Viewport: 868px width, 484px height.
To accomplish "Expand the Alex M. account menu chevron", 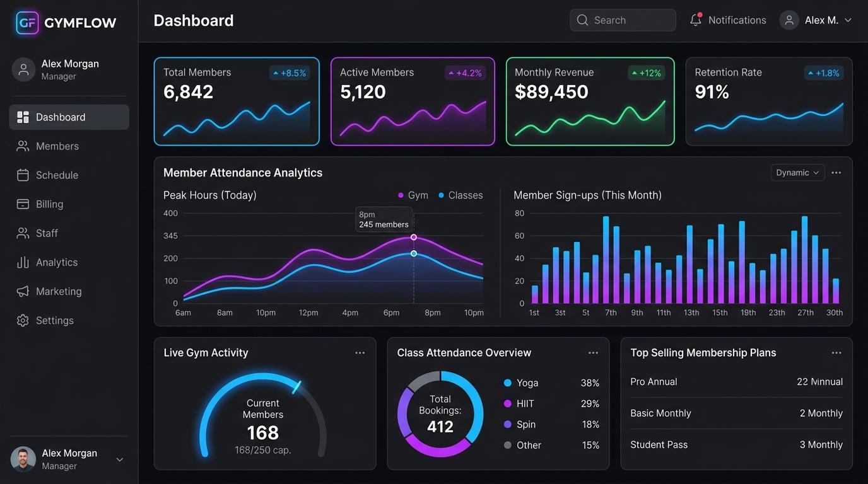I will [x=848, y=20].
